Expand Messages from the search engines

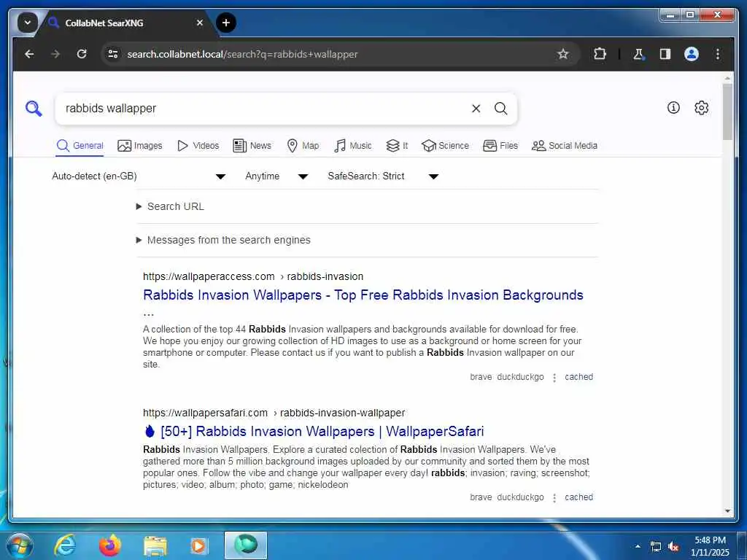pos(223,240)
